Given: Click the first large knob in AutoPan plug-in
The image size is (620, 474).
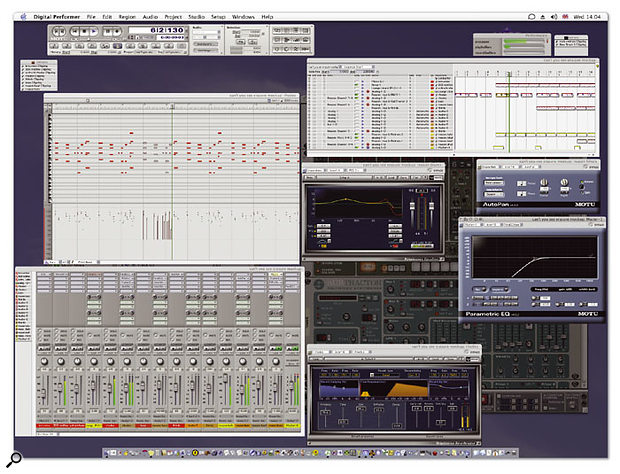Looking at the screenshot, I should point(544,183).
